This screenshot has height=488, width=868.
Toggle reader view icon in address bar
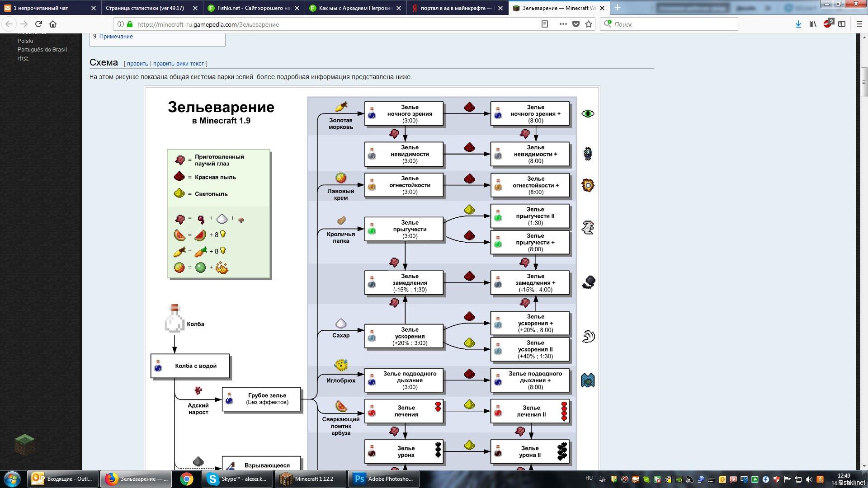(545, 24)
